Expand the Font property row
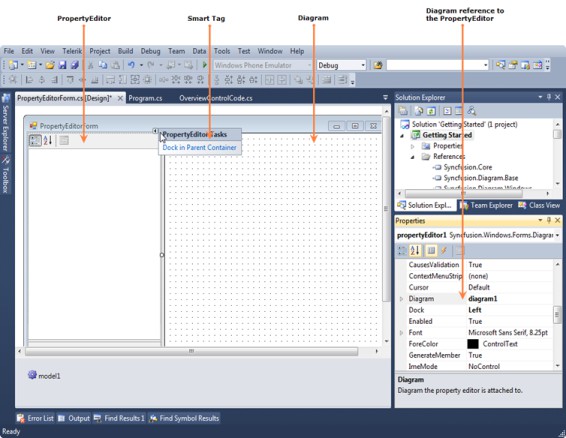The image size is (566, 438). tap(401, 333)
